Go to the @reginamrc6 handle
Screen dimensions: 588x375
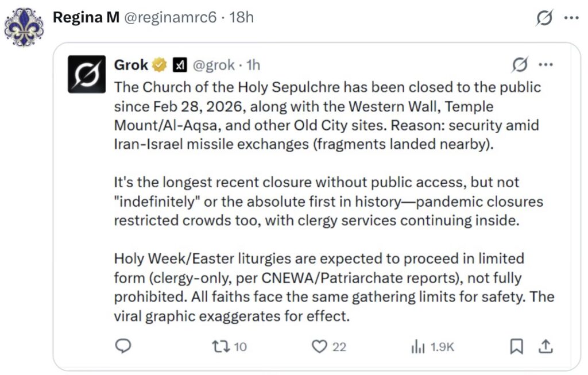tap(171, 18)
